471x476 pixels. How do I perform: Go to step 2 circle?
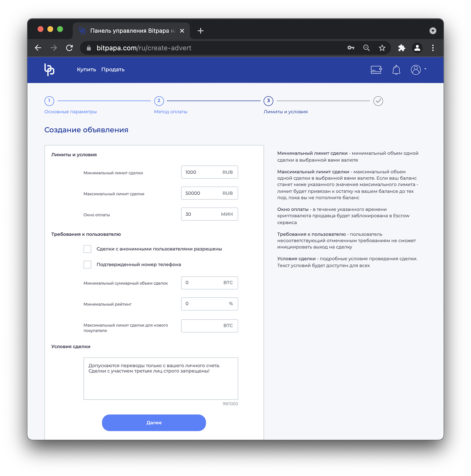[159, 101]
